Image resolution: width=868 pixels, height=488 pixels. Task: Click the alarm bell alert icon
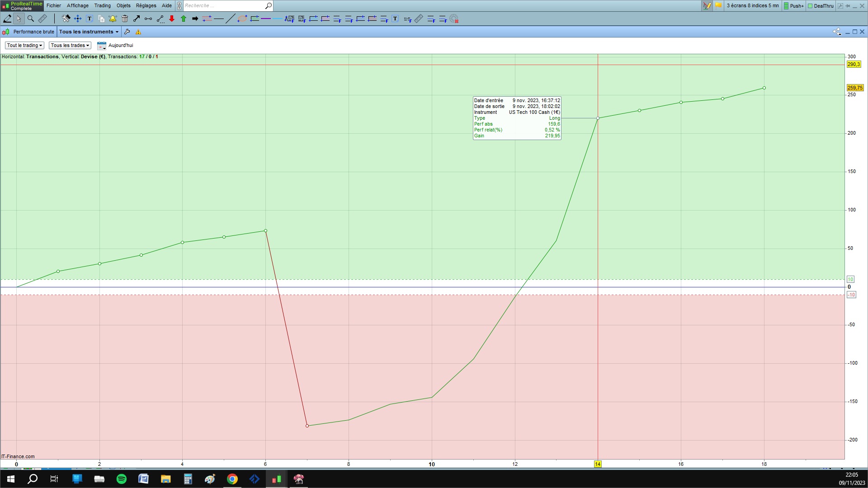113,19
